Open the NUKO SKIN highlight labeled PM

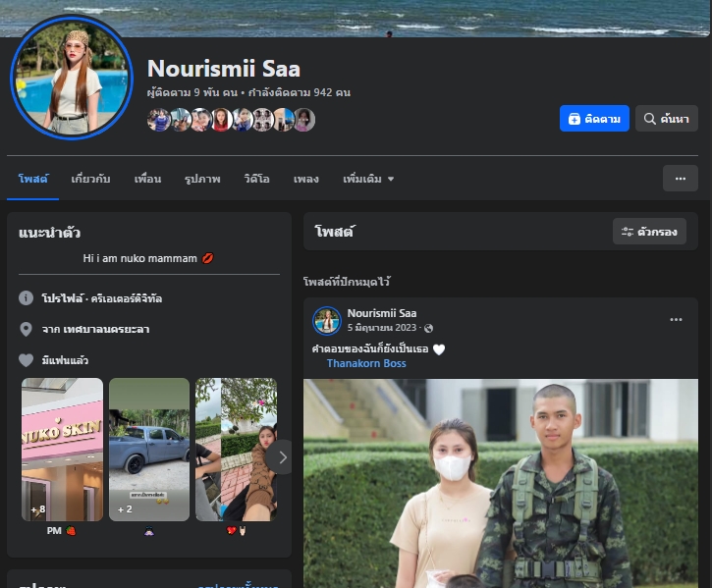(x=62, y=450)
